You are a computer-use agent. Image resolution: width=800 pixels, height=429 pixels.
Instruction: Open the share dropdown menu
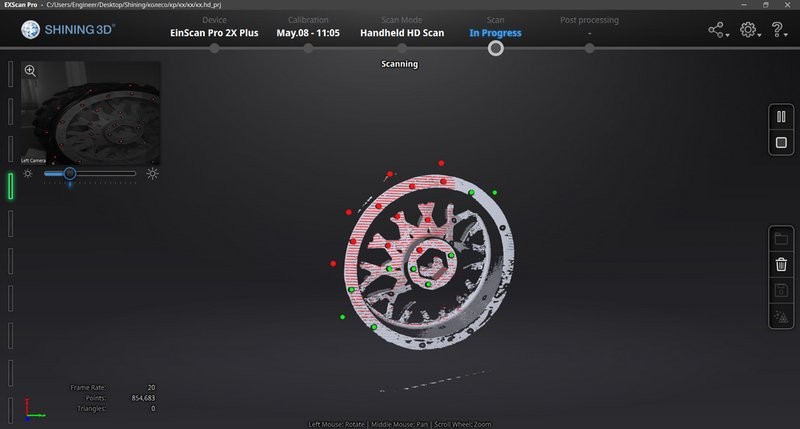click(x=718, y=30)
